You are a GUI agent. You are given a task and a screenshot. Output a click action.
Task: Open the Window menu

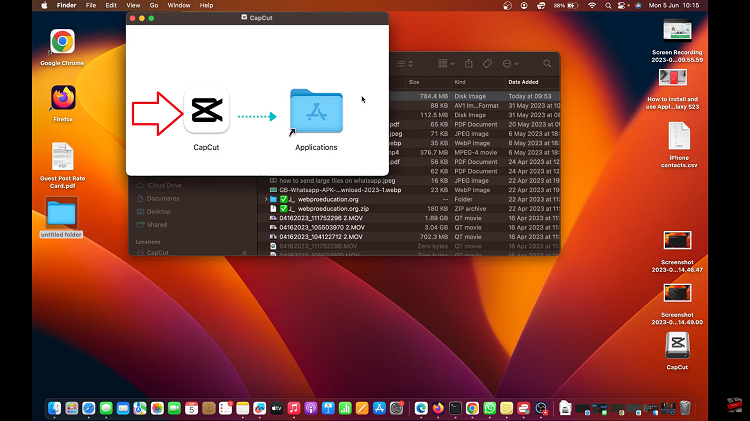click(x=179, y=5)
